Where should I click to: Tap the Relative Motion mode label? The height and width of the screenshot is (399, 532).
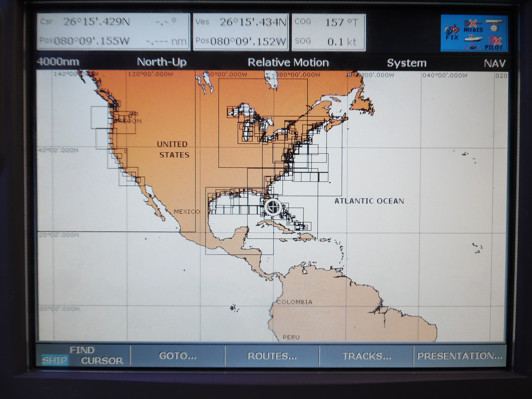click(x=288, y=63)
